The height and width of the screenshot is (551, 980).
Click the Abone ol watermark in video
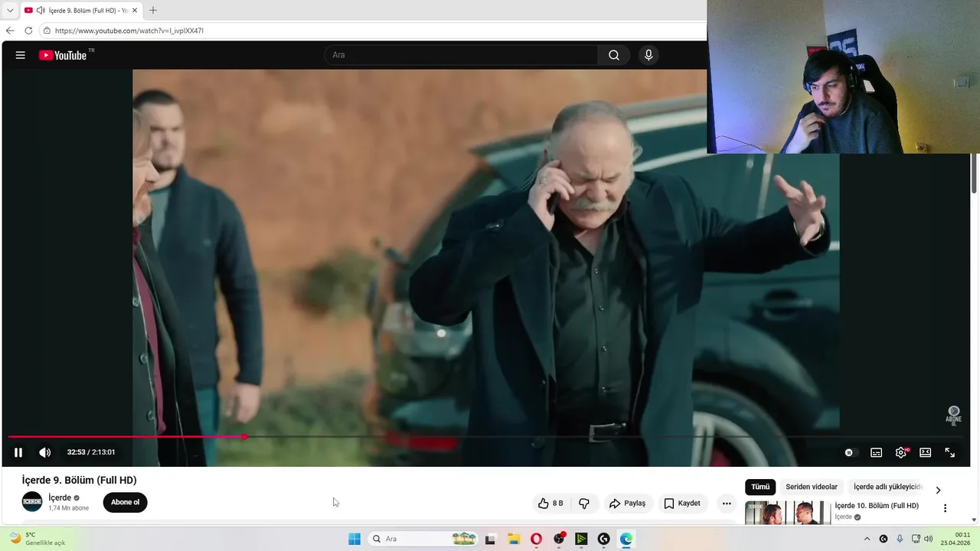click(x=953, y=416)
